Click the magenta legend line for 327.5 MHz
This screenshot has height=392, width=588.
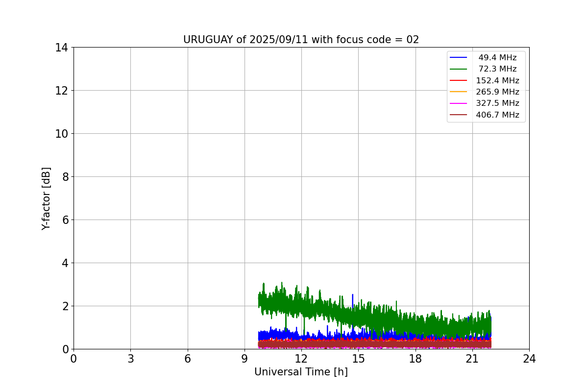[x=459, y=103]
